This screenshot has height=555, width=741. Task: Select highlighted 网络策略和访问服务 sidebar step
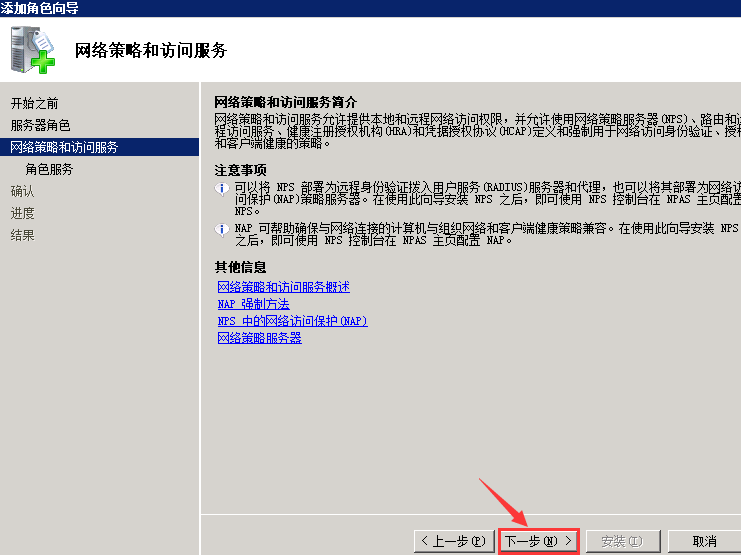pos(64,147)
